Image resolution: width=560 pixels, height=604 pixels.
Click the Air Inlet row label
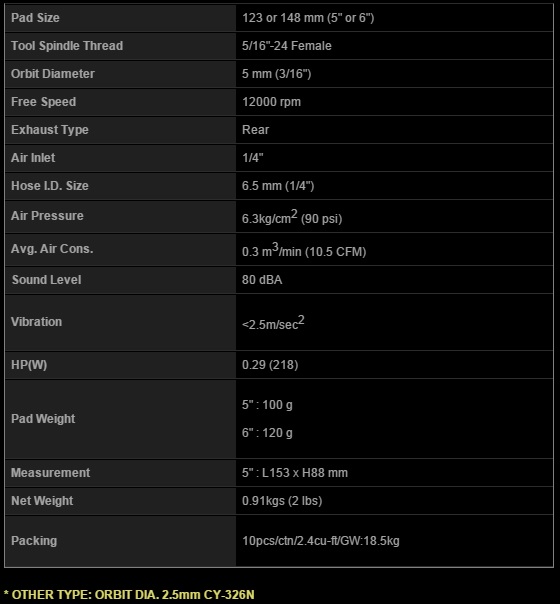pyautogui.click(x=33, y=158)
